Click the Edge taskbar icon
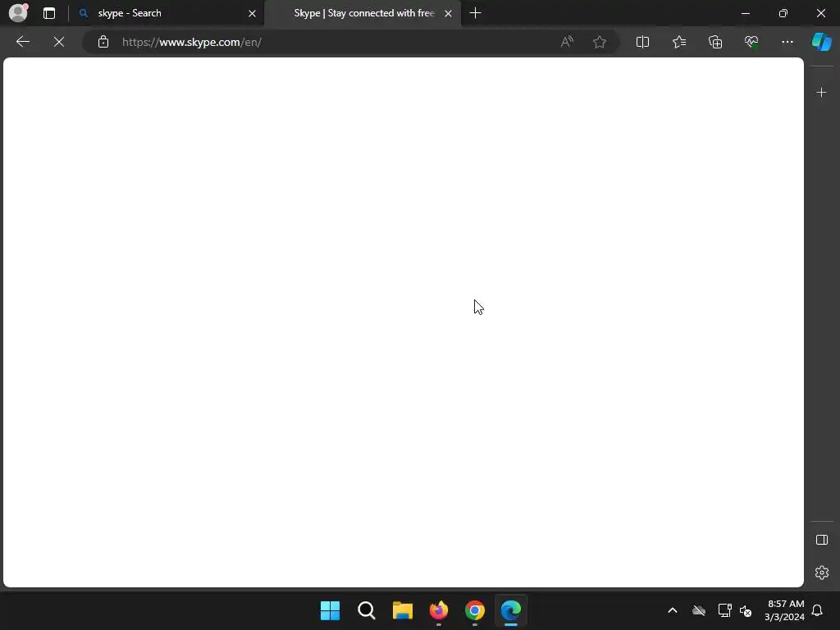Viewport: 840px width, 630px height. [511, 610]
